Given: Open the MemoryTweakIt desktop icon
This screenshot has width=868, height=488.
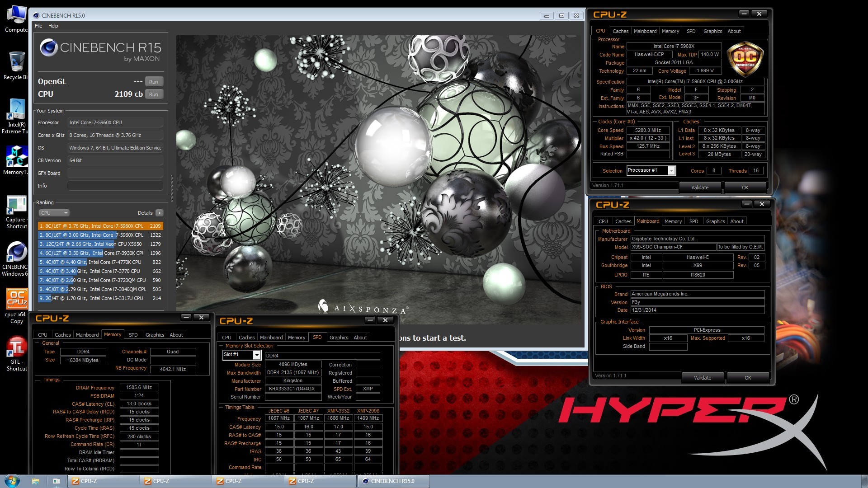Looking at the screenshot, I should click(x=16, y=160).
